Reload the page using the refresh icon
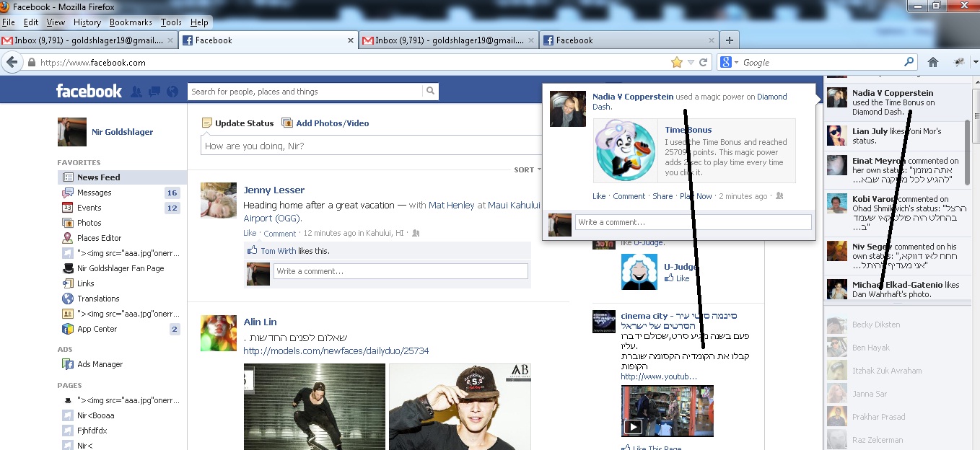The image size is (980, 450). tap(703, 63)
